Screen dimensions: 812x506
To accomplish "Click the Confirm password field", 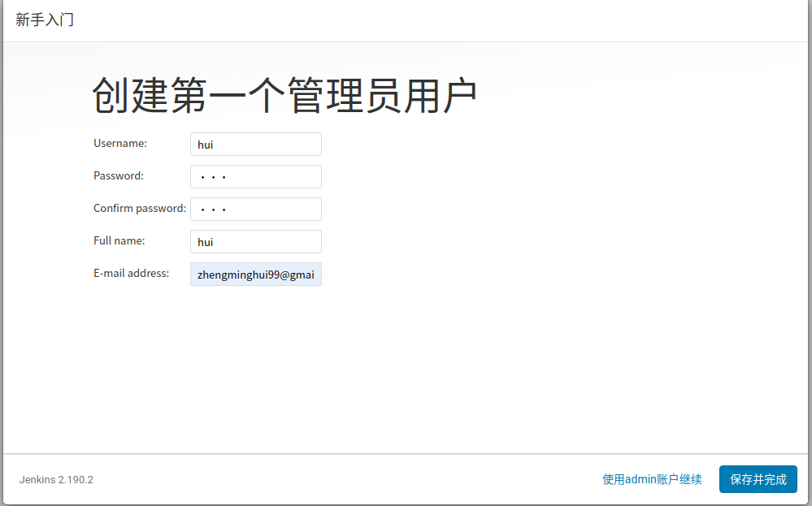I will click(255, 209).
